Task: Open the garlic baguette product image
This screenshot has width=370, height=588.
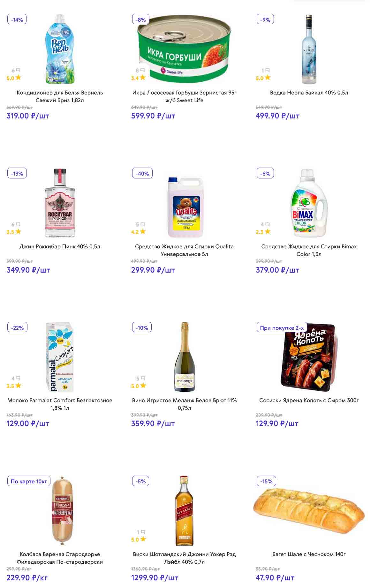Action: (x=309, y=510)
